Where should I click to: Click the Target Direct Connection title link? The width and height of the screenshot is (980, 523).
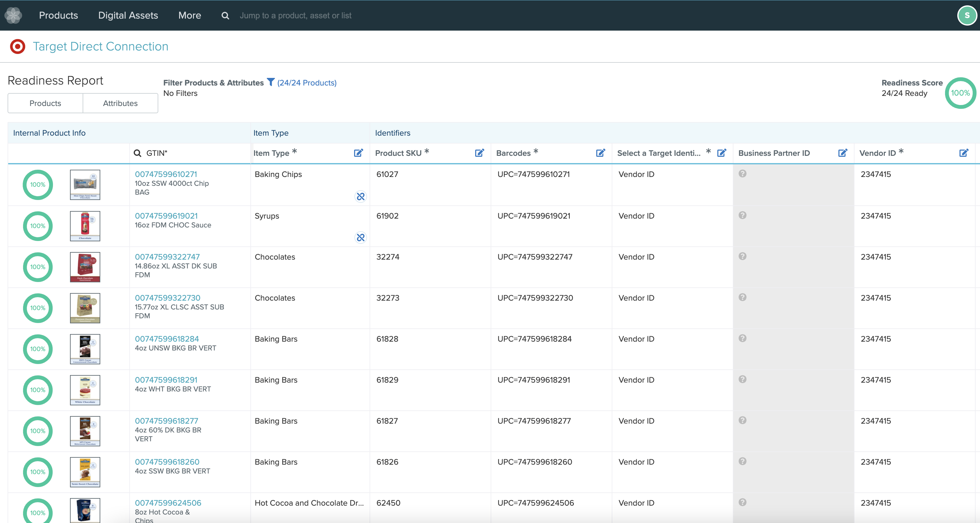[101, 46]
